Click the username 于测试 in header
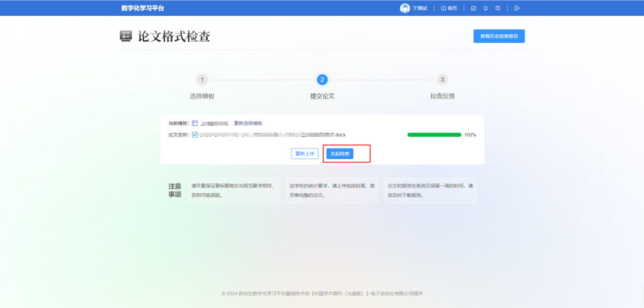644x308 pixels. point(420,8)
